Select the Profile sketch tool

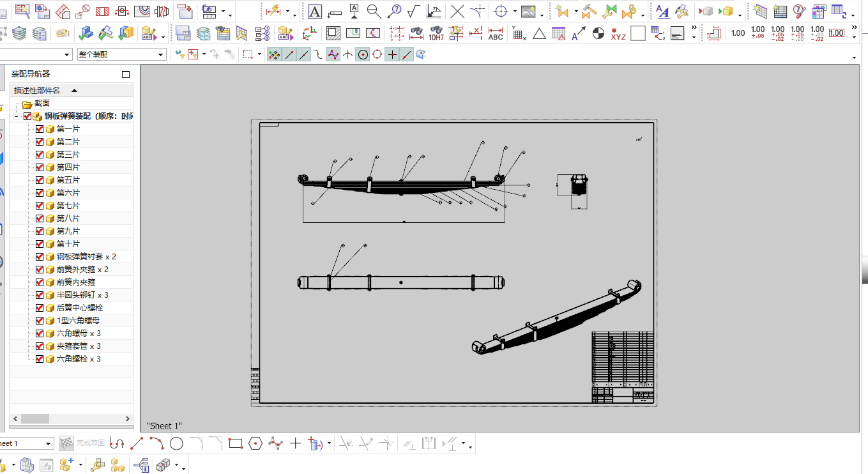click(117, 443)
